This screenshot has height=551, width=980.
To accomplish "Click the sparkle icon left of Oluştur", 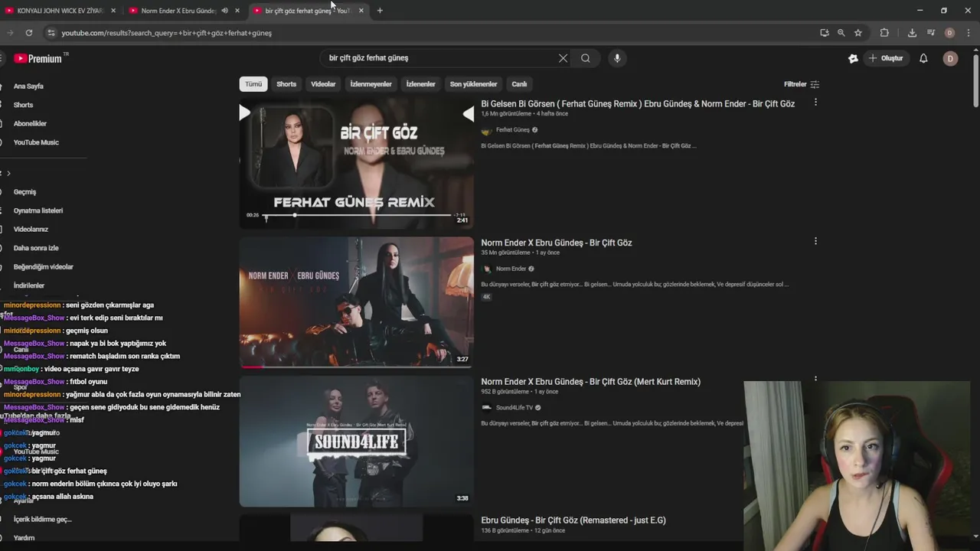I will (853, 58).
